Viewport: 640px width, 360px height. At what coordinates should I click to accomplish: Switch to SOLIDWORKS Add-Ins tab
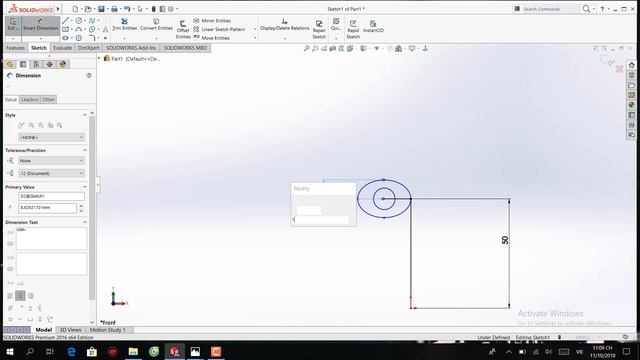(131, 48)
